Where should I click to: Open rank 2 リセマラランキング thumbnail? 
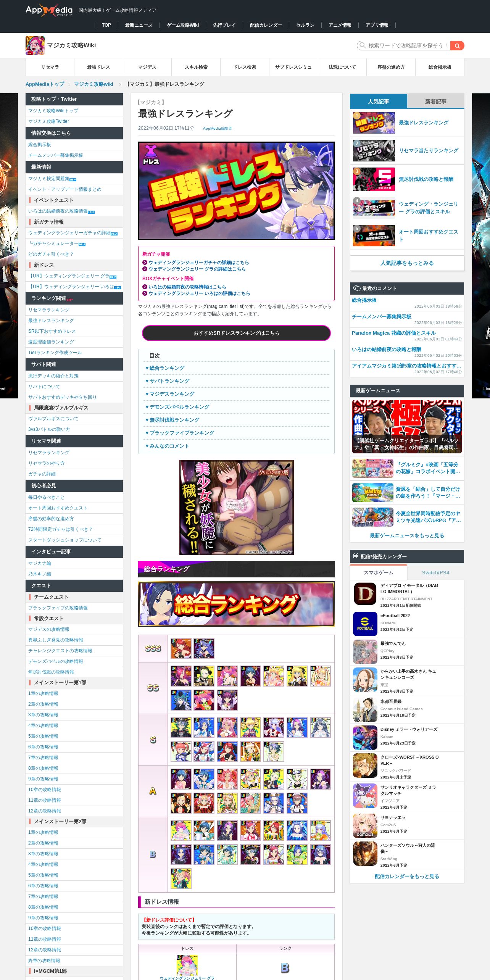point(374,150)
